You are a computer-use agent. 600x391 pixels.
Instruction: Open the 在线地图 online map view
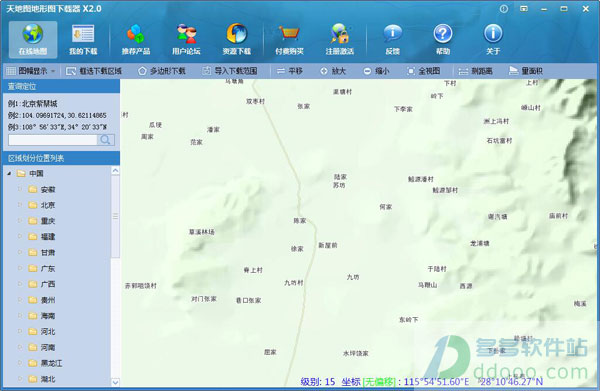tap(33, 39)
